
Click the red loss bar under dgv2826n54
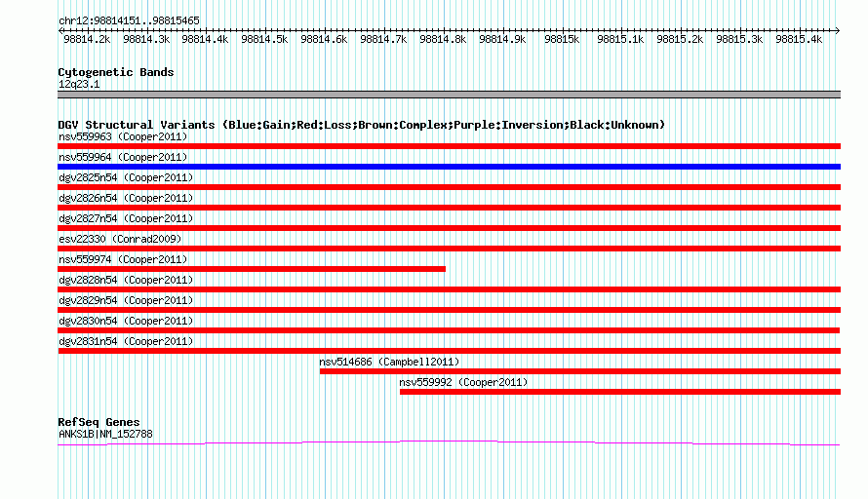[x=449, y=208]
